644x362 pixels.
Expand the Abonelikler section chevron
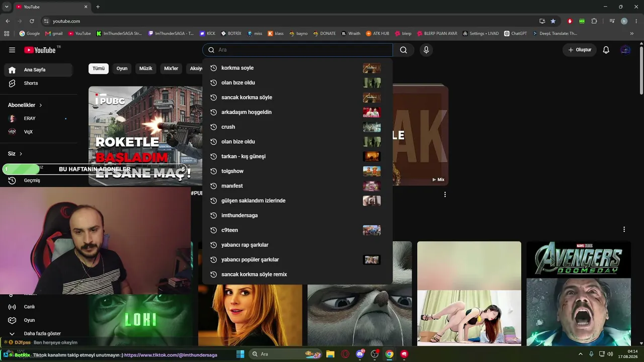click(41, 105)
